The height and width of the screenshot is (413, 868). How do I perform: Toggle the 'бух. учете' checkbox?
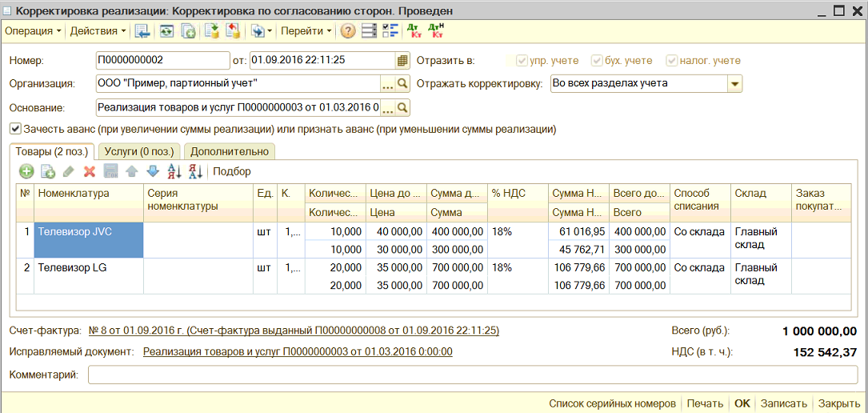pyautogui.click(x=596, y=61)
